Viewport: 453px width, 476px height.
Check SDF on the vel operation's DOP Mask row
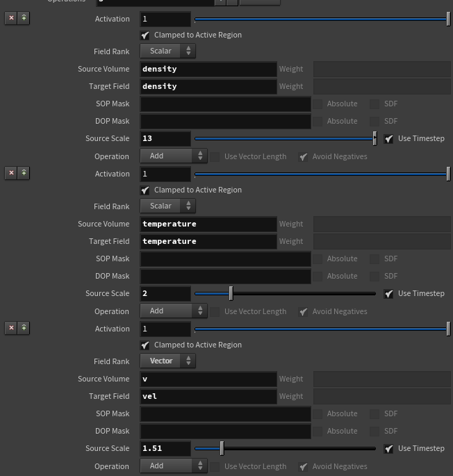click(374, 431)
